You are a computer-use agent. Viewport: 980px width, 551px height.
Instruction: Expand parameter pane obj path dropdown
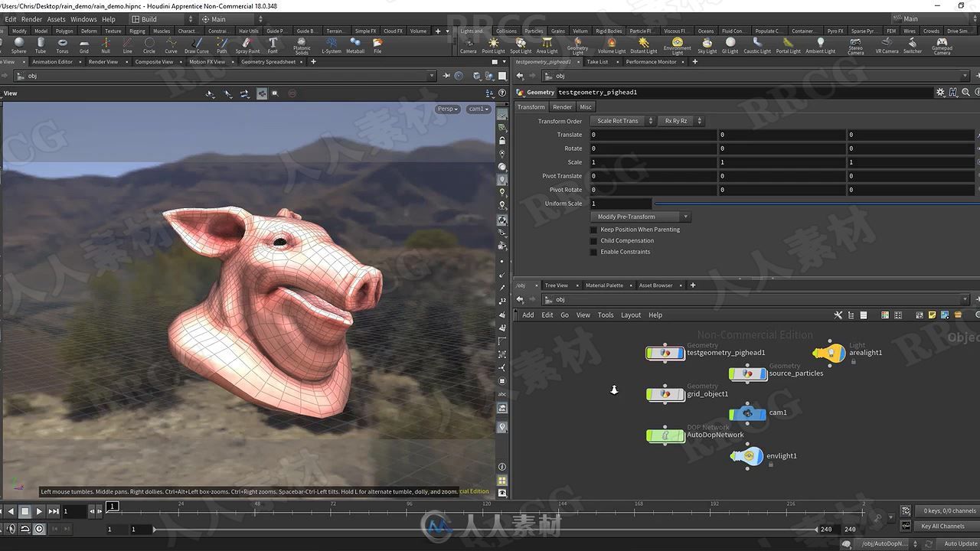[x=965, y=76]
